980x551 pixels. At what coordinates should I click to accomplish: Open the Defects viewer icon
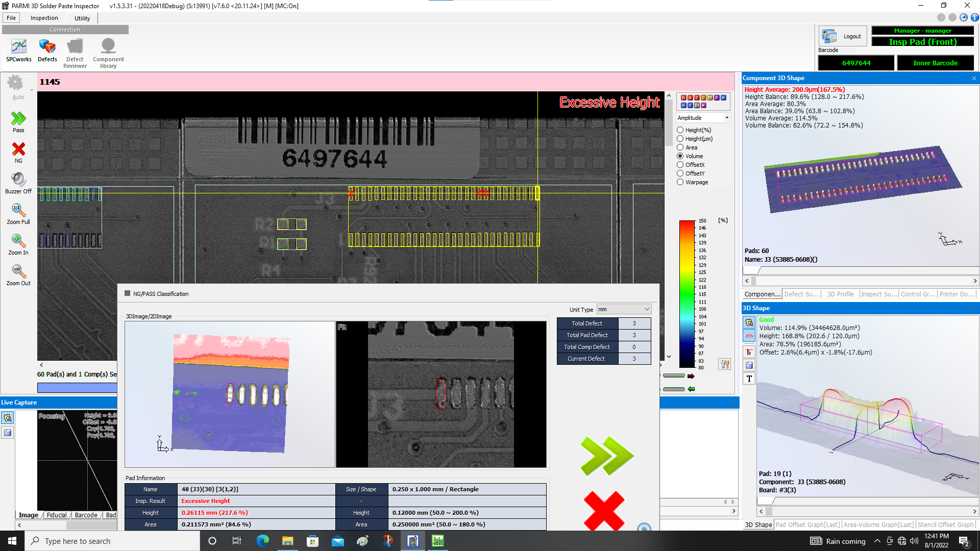(x=47, y=50)
